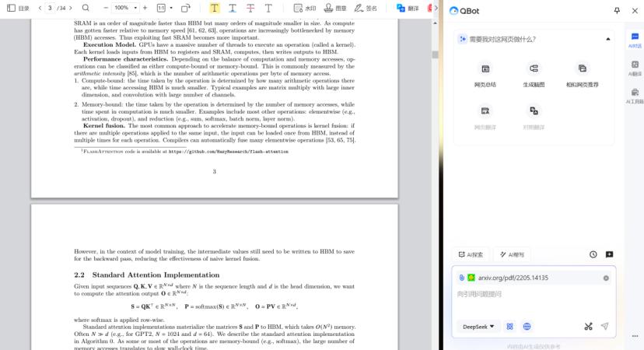Start a new QBot chat

tap(610, 254)
